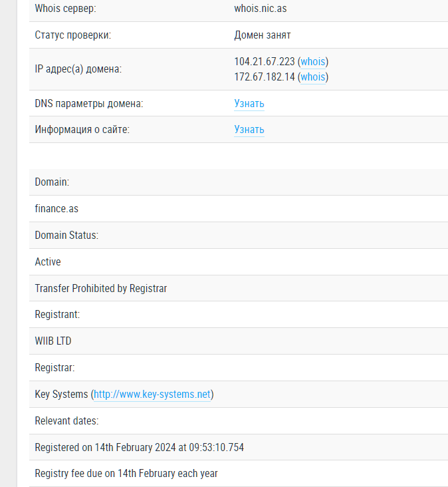Select the Registry fee due row
The height and width of the screenshot is (487, 448).
(126, 474)
